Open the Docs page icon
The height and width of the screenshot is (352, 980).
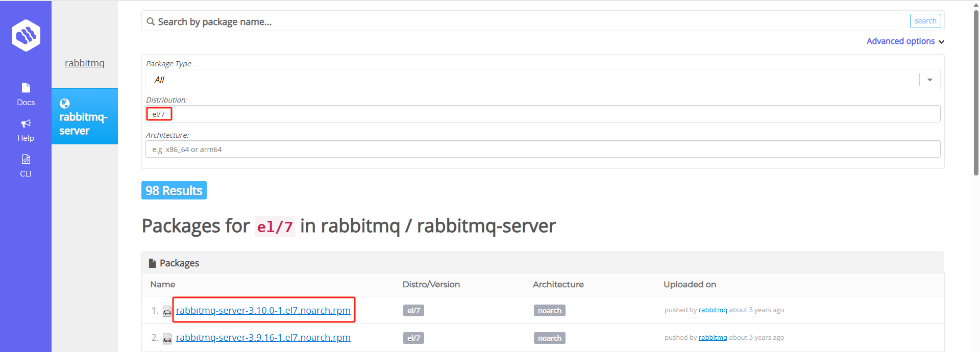pyautogui.click(x=26, y=88)
